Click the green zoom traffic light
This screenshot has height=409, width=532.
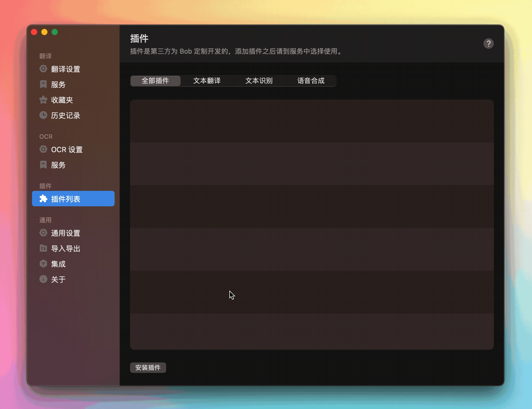pos(54,32)
